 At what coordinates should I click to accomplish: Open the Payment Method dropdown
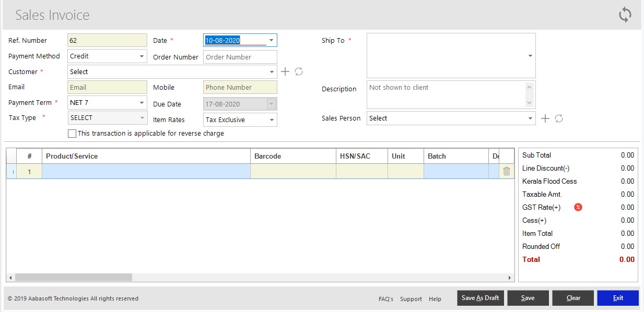tap(142, 56)
